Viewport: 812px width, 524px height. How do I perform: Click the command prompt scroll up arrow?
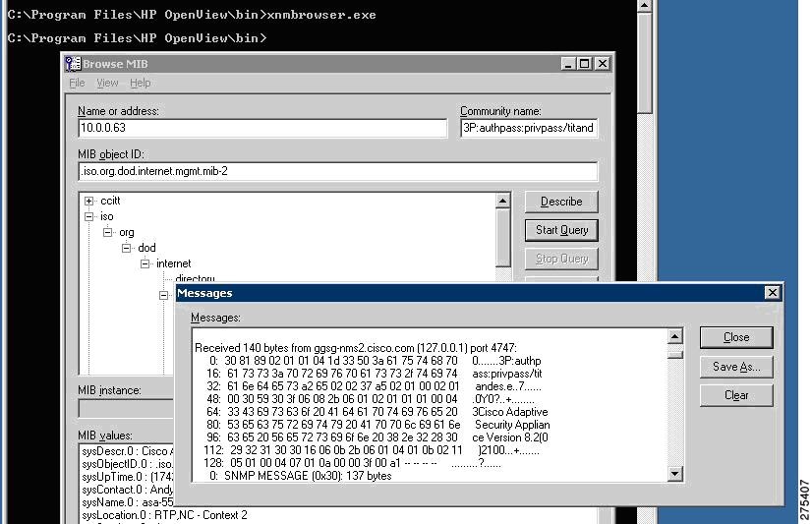click(x=644, y=6)
